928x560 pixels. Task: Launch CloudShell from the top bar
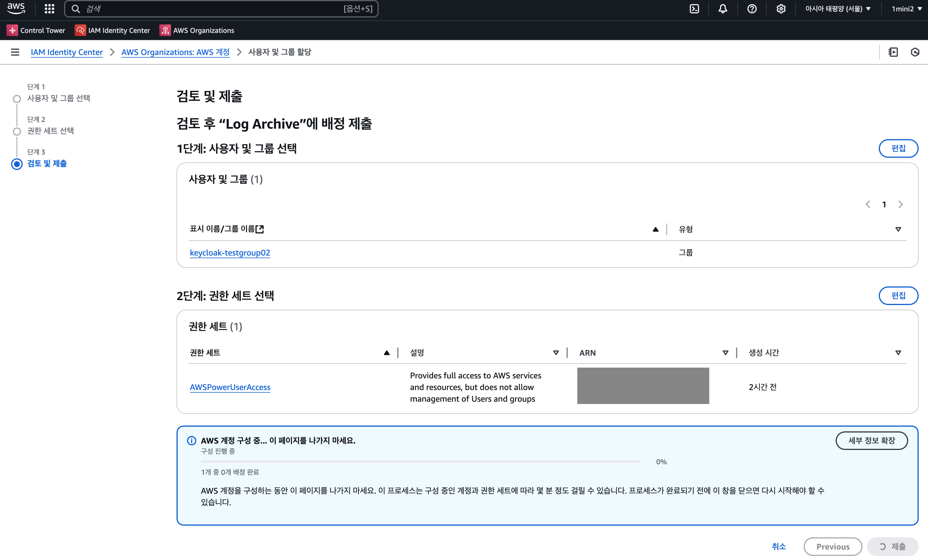pos(694,9)
